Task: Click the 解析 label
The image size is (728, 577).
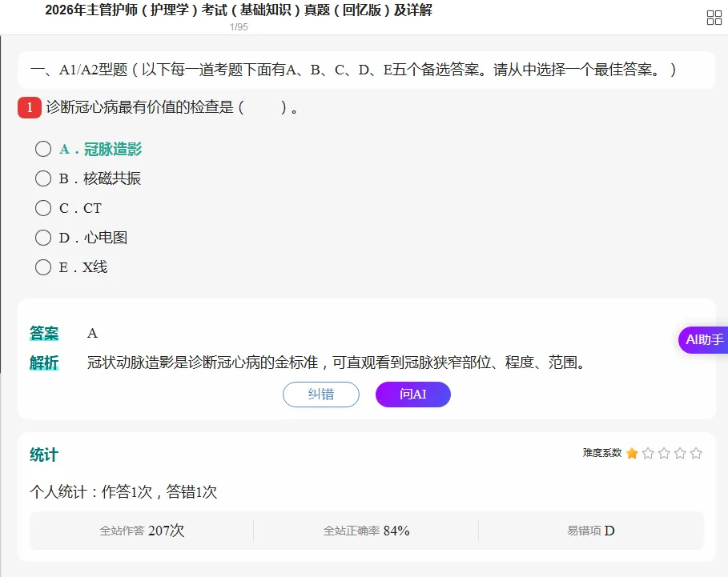Action: 44,363
